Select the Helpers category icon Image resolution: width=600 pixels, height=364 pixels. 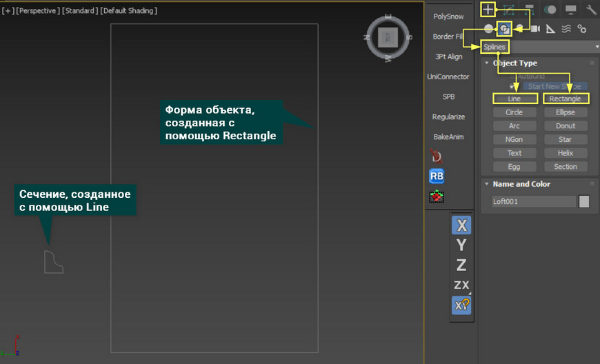[550, 29]
